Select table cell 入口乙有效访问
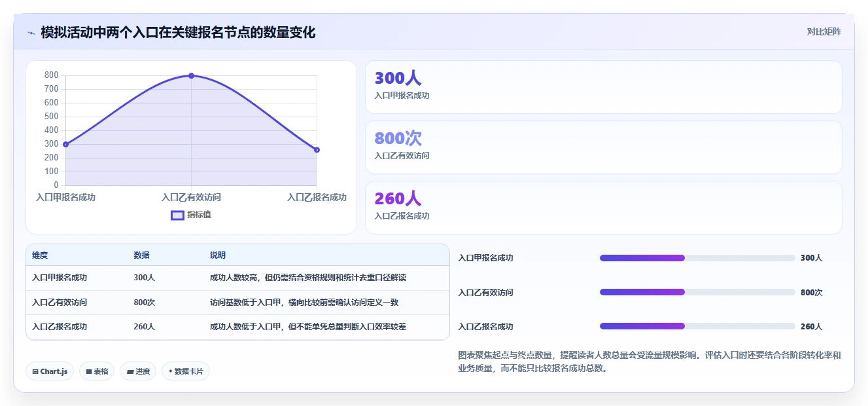Screen dimensions: 868x406 [x=60, y=303]
